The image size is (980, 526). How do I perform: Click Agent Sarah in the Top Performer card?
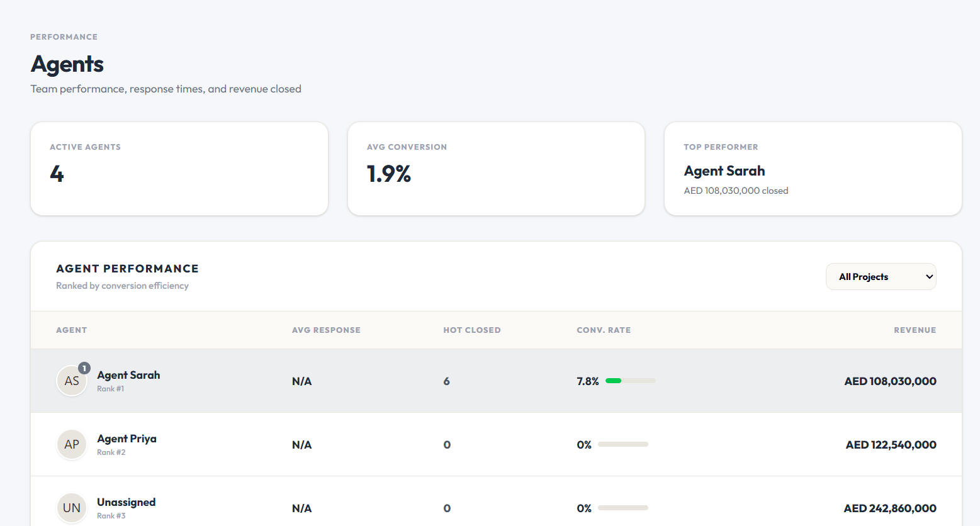pyautogui.click(x=724, y=171)
